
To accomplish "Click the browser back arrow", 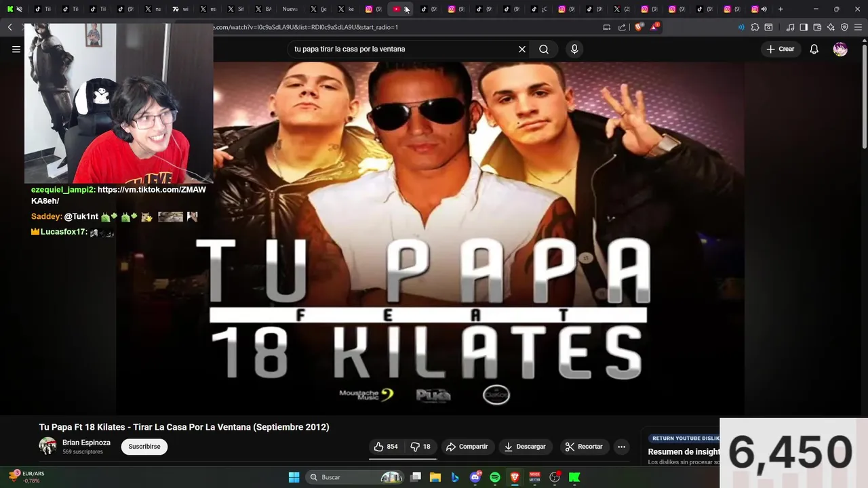I will 9,27.
